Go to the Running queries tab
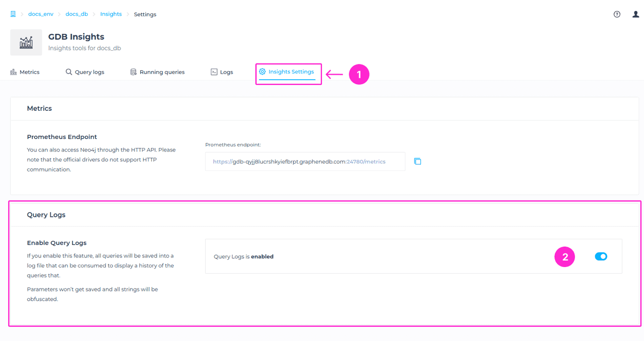 coord(162,72)
